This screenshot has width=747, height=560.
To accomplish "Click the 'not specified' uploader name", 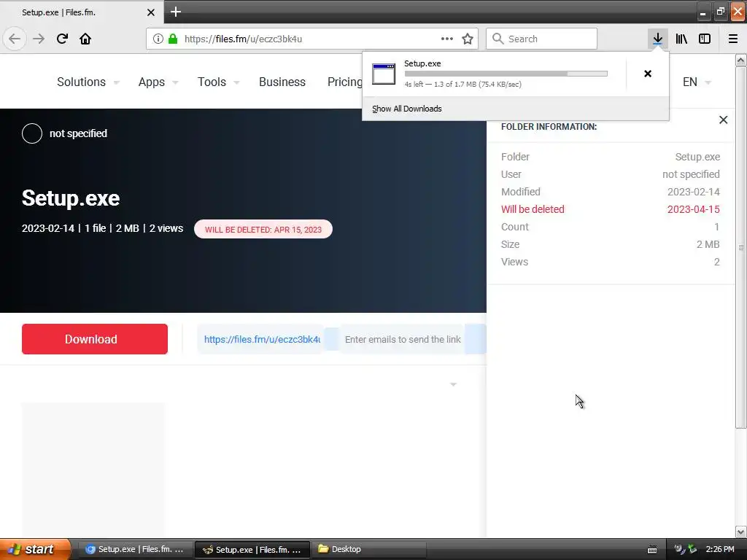I will [x=78, y=133].
